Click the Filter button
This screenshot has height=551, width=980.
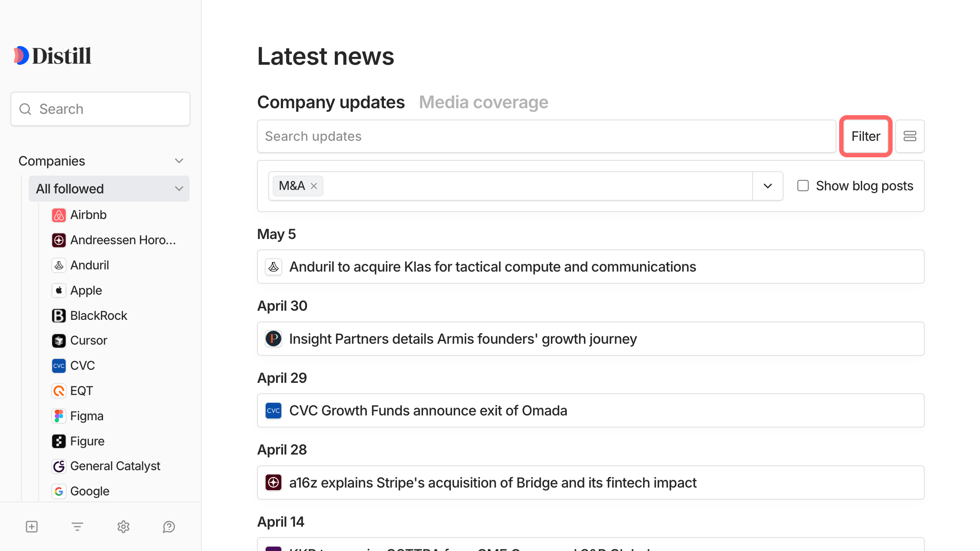tap(865, 136)
